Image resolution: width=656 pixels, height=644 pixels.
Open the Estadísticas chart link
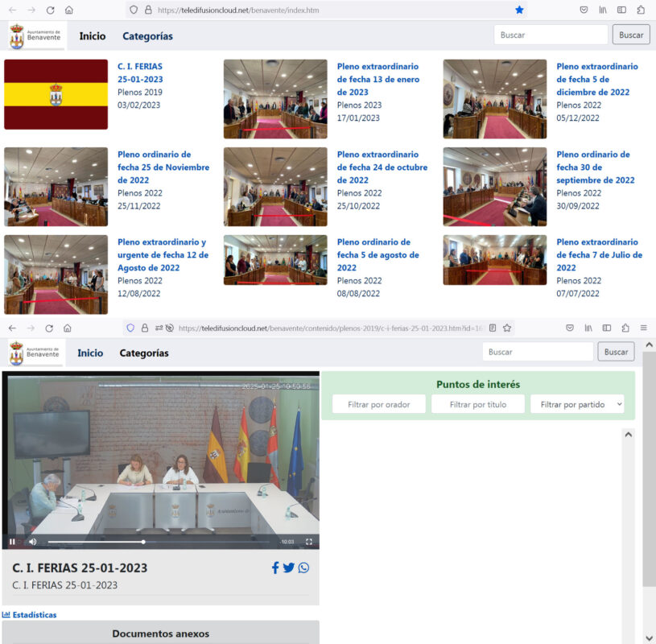30,615
